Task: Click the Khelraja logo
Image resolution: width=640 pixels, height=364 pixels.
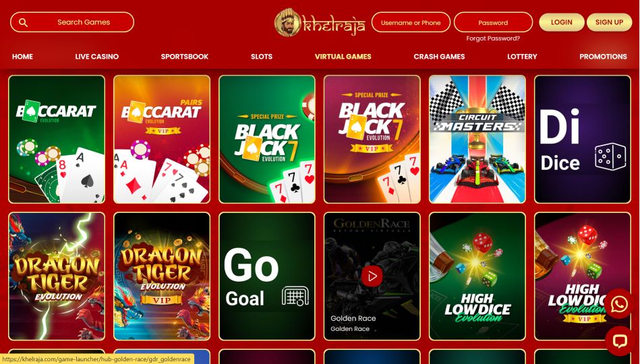Action: point(320,22)
